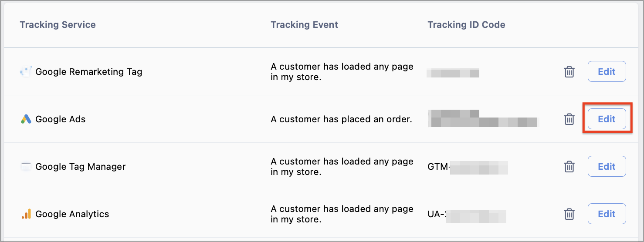Select the Google Ads service name
This screenshot has height=242, width=644.
pyautogui.click(x=61, y=119)
